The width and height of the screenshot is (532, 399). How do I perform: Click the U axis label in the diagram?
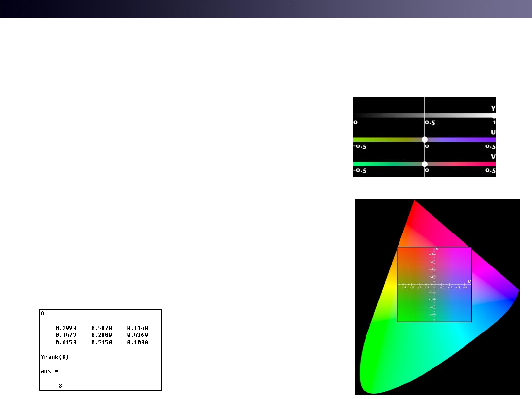[469, 281]
